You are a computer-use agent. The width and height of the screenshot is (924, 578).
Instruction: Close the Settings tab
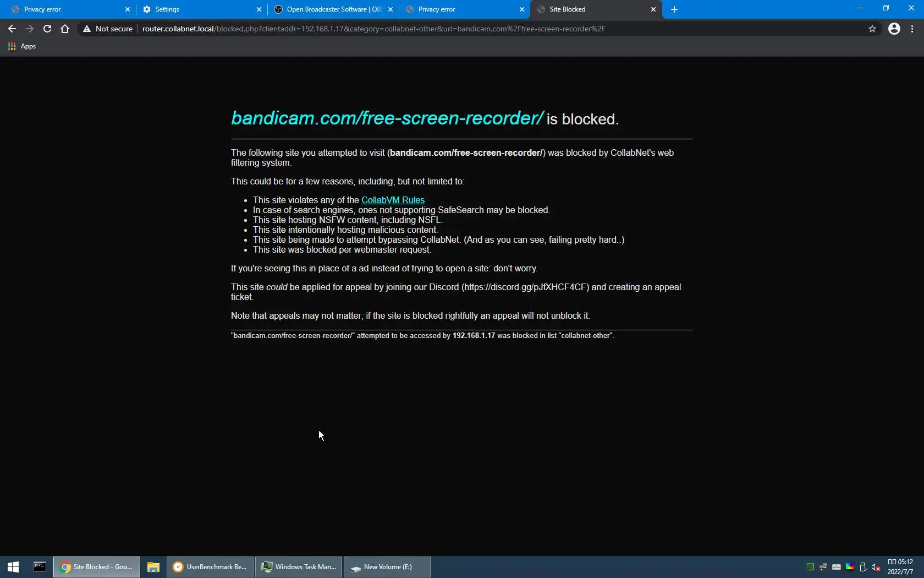(259, 9)
